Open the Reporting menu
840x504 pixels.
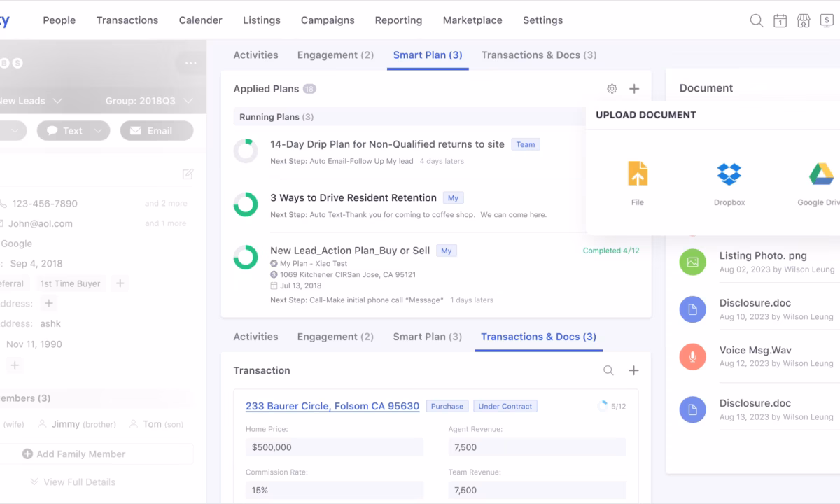click(x=398, y=20)
